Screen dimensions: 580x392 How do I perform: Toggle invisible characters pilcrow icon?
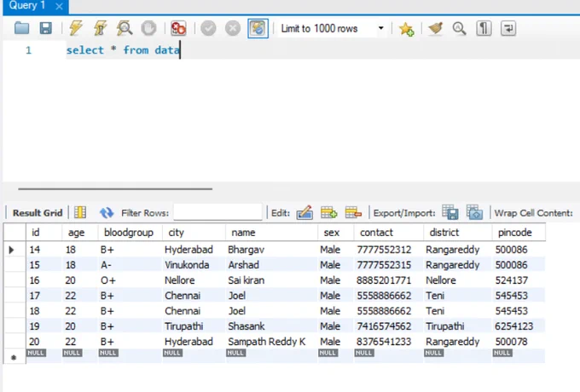pyautogui.click(x=484, y=28)
